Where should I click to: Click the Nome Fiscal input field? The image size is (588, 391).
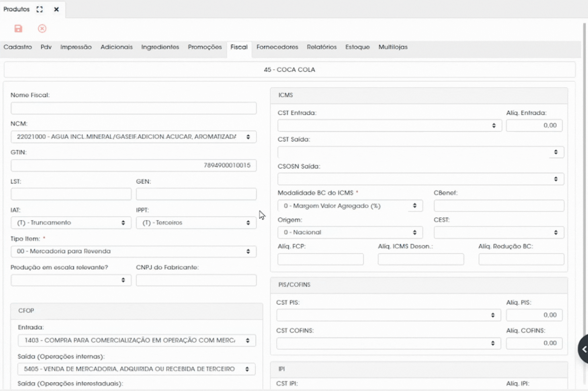(133, 108)
